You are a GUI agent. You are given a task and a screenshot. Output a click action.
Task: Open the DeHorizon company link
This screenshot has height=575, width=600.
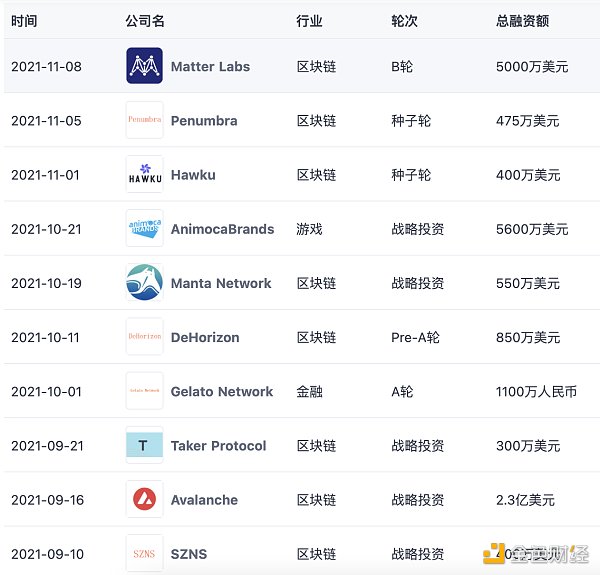pyautogui.click(x=205, y=337)
